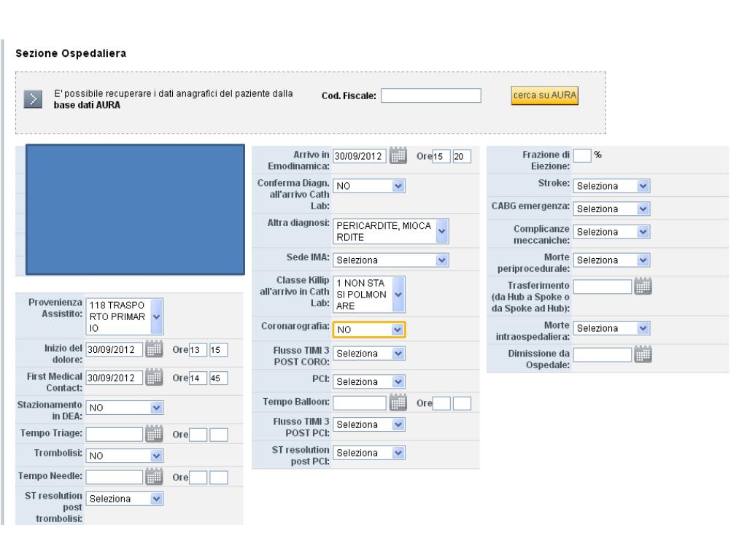Click the Tempo Needle date field
Screen dimensions: 747x560
point(115,477)
